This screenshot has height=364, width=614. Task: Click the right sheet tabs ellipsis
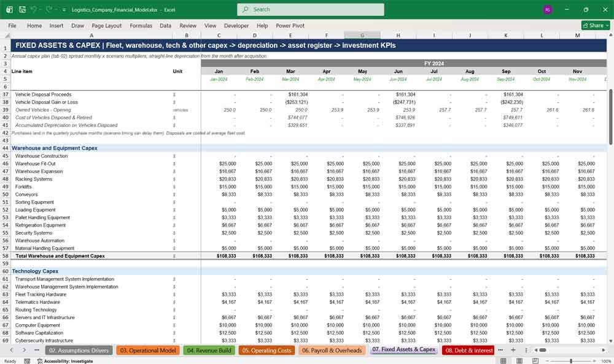[x=500, y=350]
